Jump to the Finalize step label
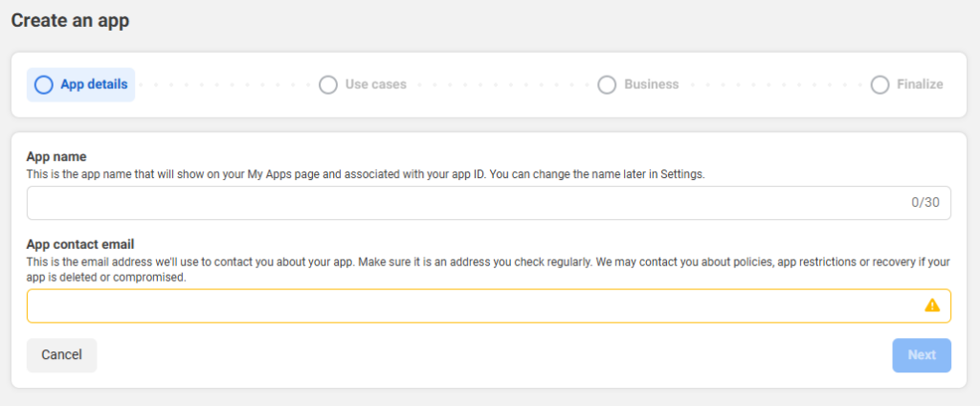The height and width of the screenshot is (406, 980). coord(920,84)
